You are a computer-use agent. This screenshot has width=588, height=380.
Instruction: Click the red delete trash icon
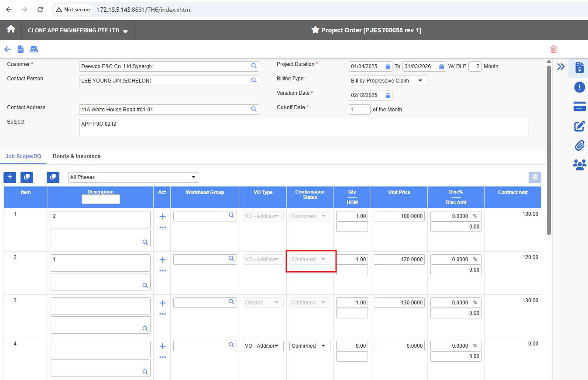(554, 49)
